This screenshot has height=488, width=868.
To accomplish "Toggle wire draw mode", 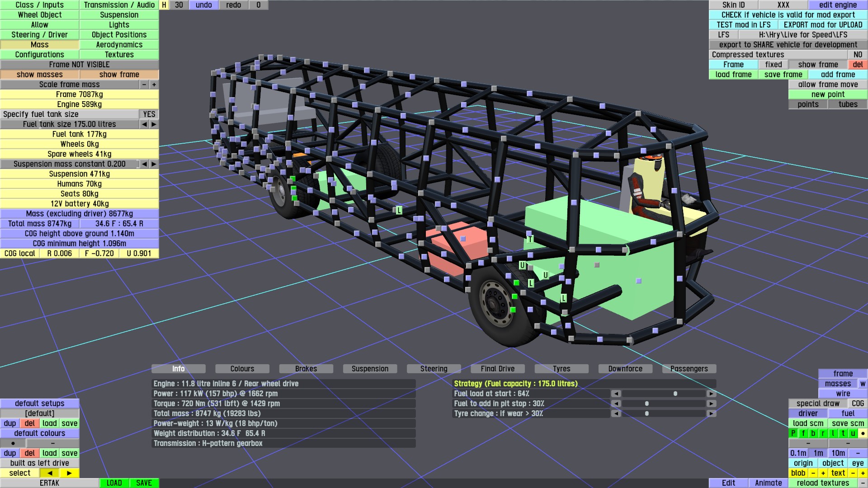I will [843, 394].
